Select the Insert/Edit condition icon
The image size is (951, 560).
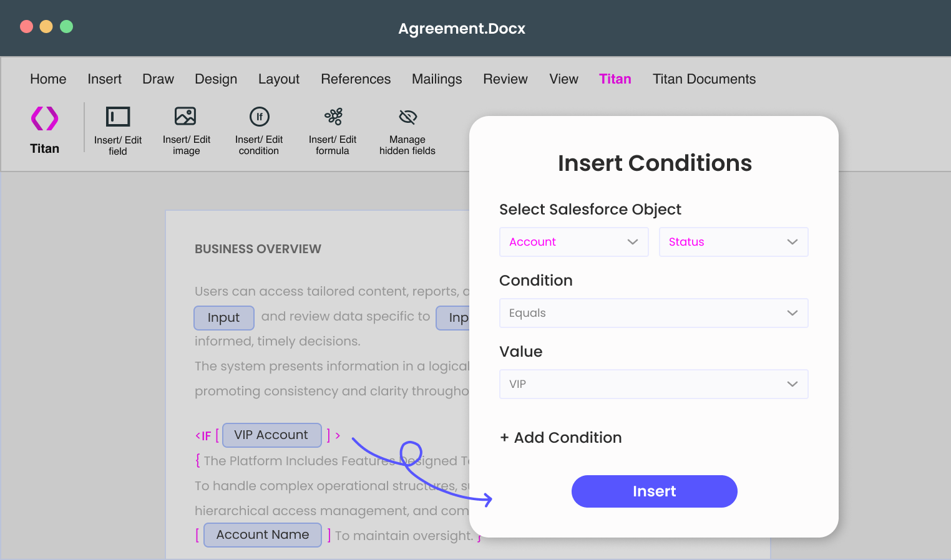tap(259, 117)
